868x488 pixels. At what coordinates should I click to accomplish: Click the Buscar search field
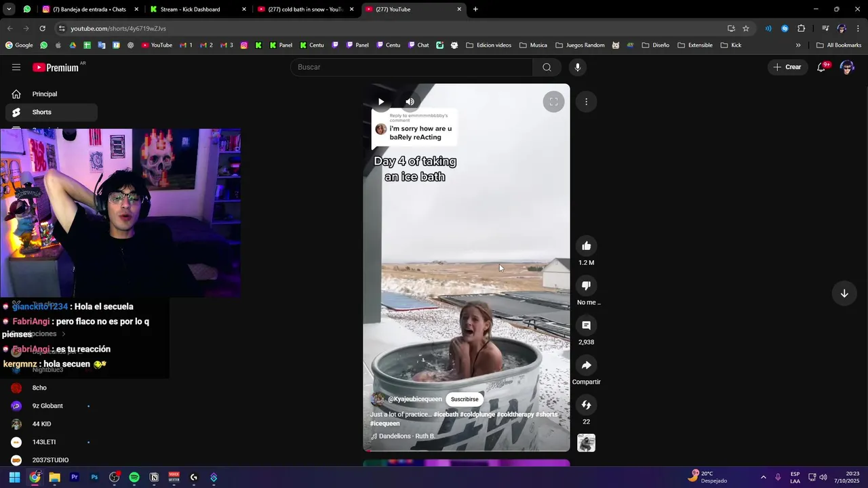point(412,67)
